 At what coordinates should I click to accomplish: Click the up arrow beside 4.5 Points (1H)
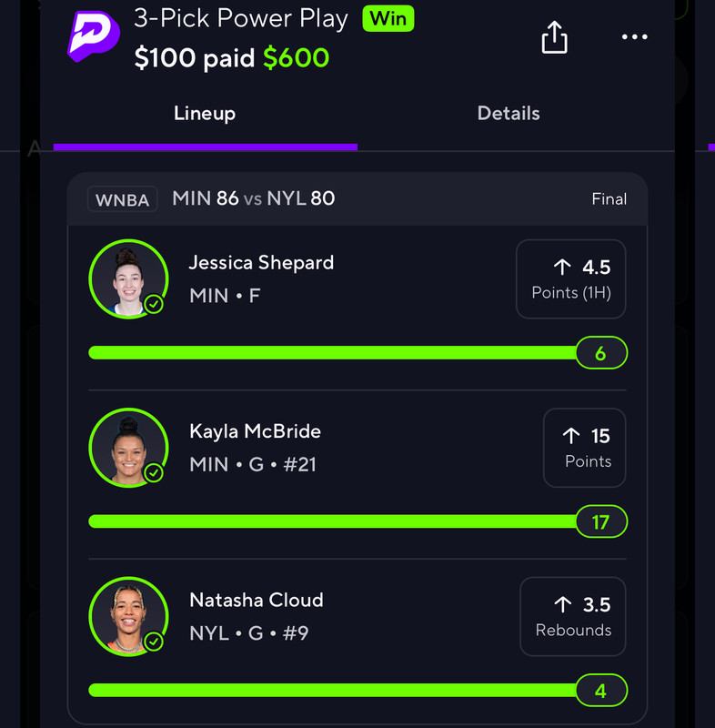click(562, 267)
